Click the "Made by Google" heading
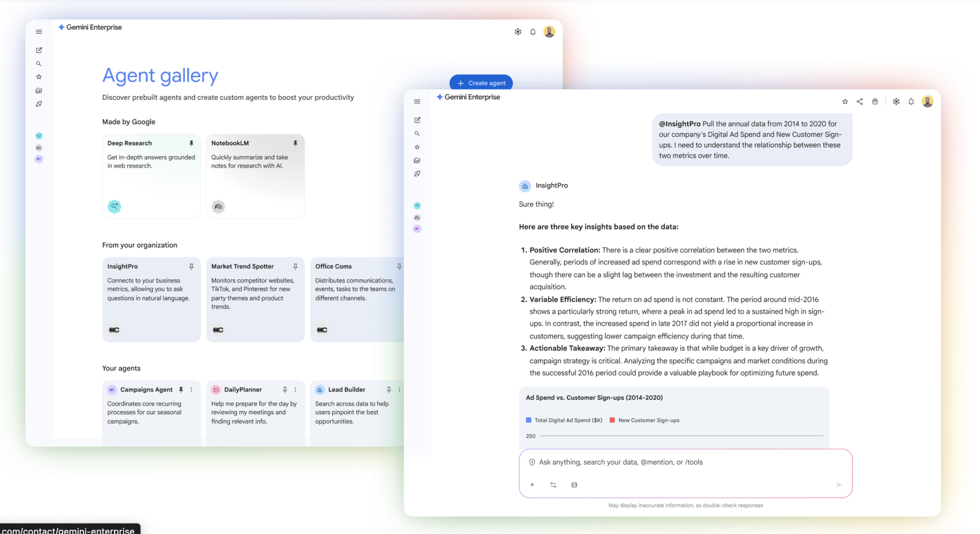The height and width of the screenshot is (534, 980). (129, 122)
